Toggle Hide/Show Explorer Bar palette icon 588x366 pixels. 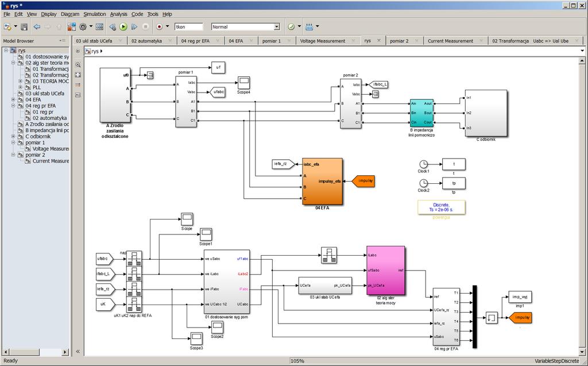click(78, 51)
